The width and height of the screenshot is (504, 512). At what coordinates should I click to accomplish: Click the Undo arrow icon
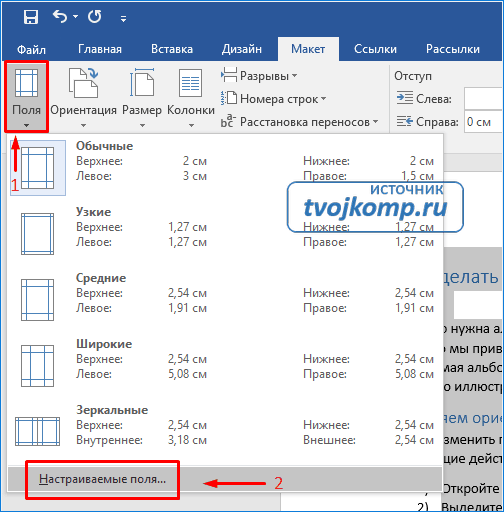[60, 16]
